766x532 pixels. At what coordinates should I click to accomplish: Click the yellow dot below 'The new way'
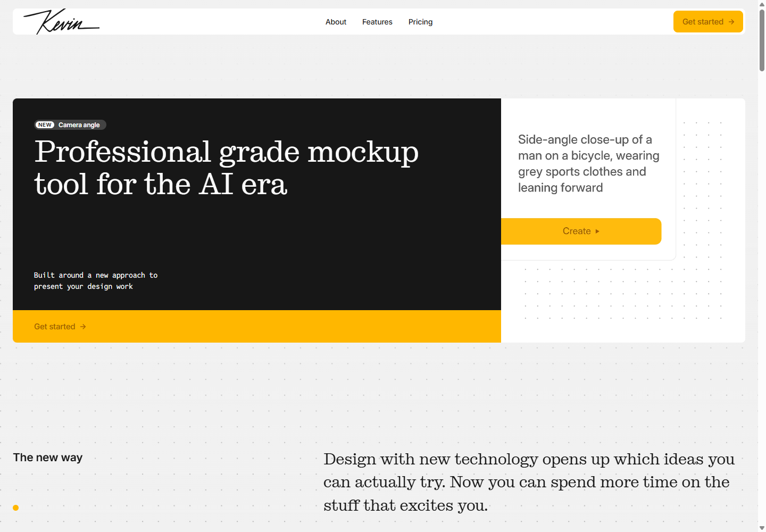pyautogui.click(x=16, y=508)
